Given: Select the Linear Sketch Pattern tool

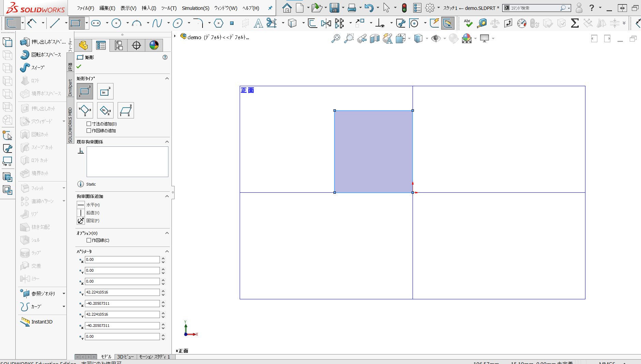Looking at the screenshot, I should [x=340, y=23].
